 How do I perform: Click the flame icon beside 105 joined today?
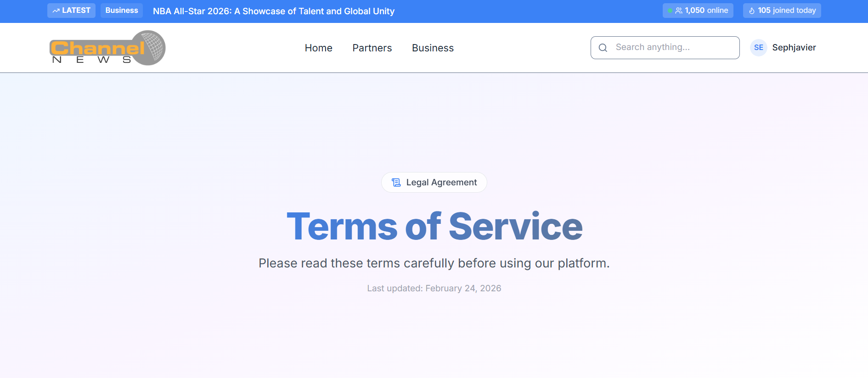click(752, 11)
